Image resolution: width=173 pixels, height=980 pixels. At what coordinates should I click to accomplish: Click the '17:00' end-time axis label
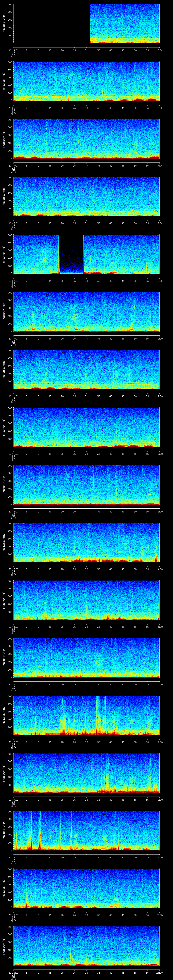tap(159, 742)
